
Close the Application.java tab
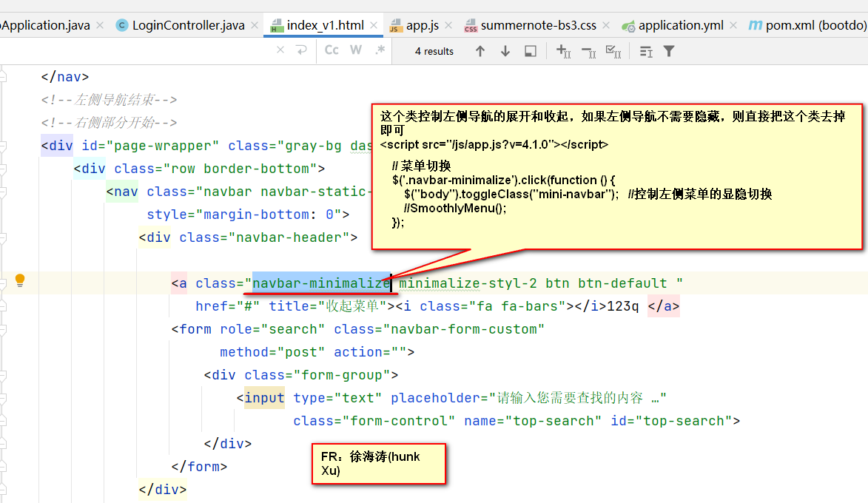(100, 25)
